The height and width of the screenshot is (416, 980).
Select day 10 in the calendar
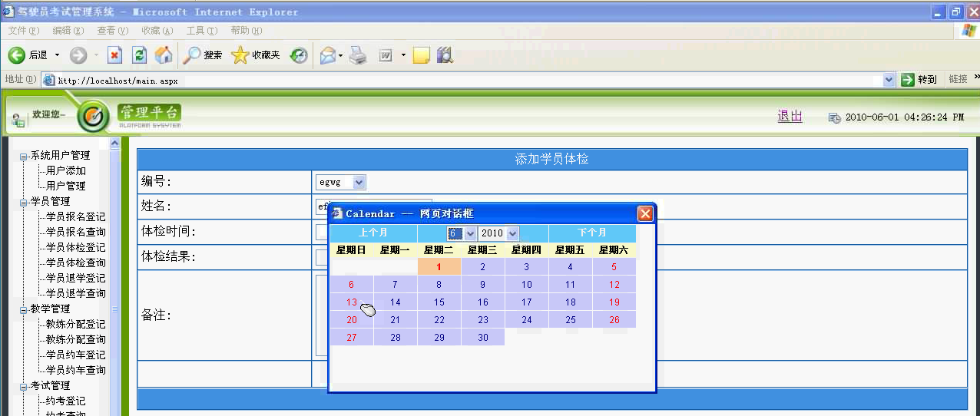coord(526,284)
